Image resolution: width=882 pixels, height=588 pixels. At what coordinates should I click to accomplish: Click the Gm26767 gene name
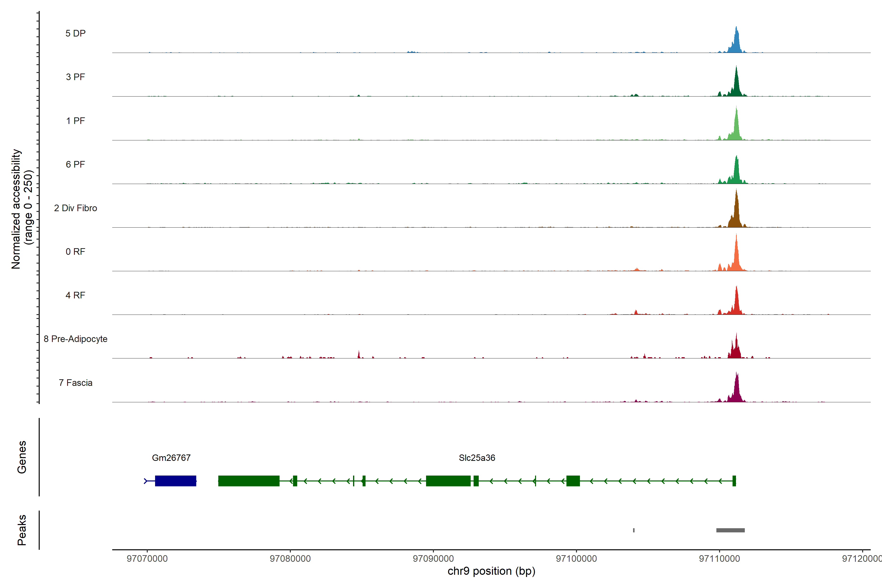point(171,458)
